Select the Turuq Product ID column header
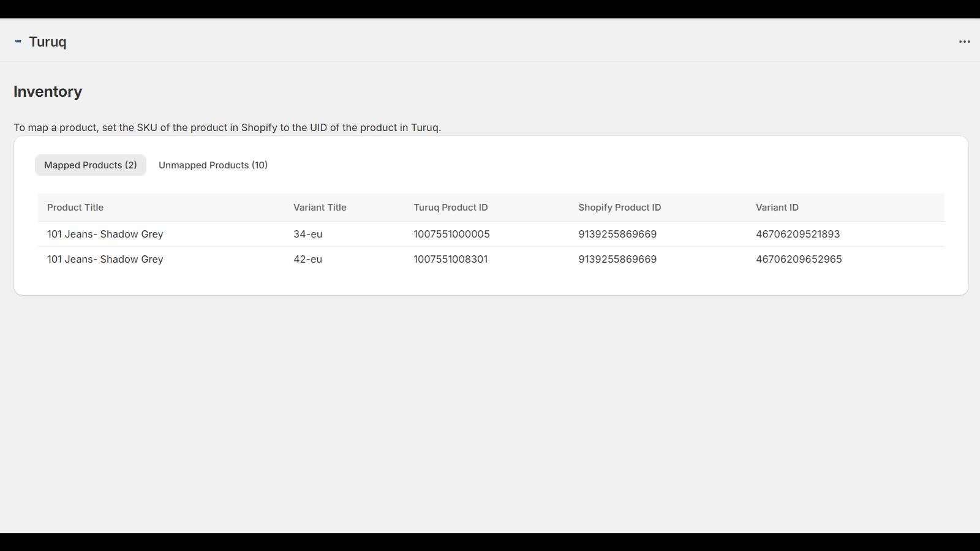The width and height of the screenshot is (980, 551). pos(451,208)
